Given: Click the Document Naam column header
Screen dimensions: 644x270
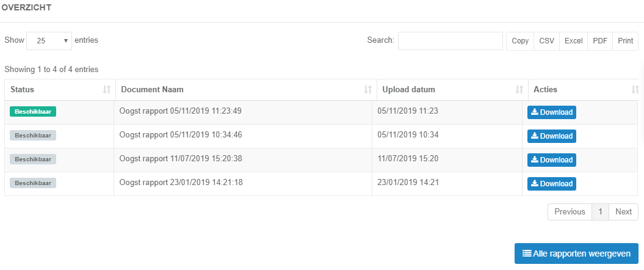Looking at the screenshot, I should pyautogui.click(x=246, y=90).
